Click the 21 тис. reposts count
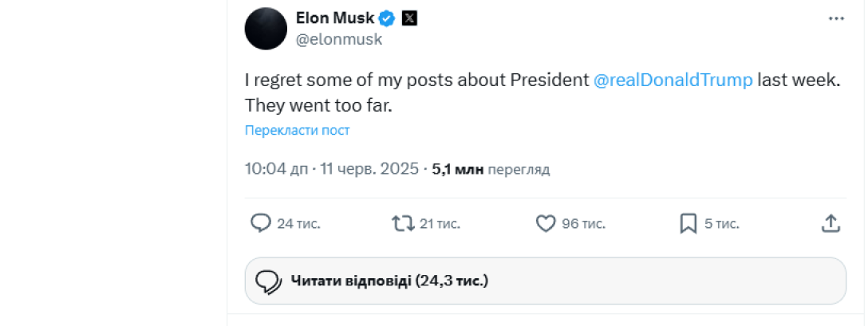The image size is (868, 326). click(x=440, y=224)
